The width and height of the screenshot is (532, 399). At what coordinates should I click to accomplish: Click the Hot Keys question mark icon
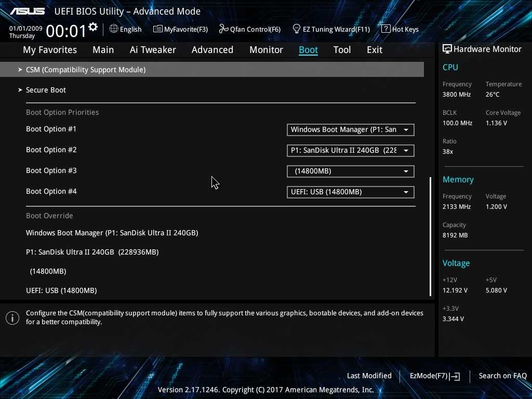[x=386, y=29]
